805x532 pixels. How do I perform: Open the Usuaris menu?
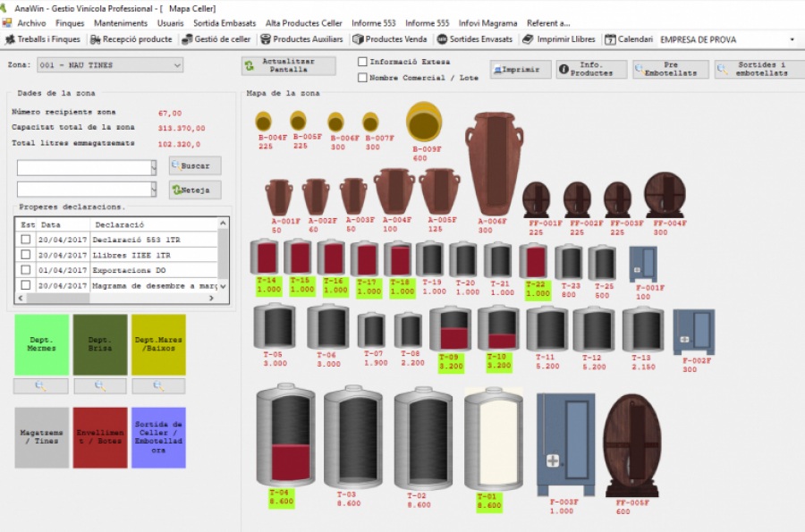[171, 23]
